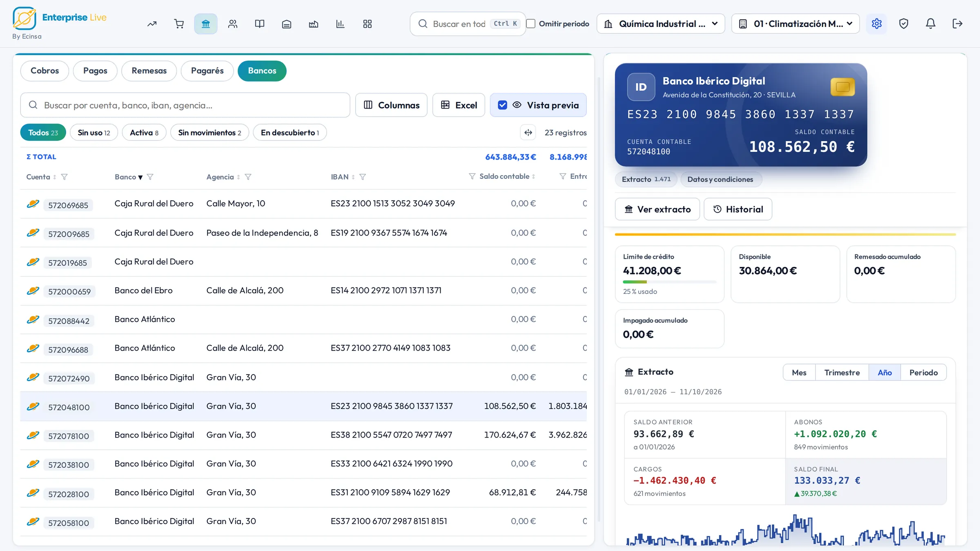This screenshot has width=980, height=551.
Task: Sort by the Banco column header
Action: pyautogui.click(x=129, y=177)
